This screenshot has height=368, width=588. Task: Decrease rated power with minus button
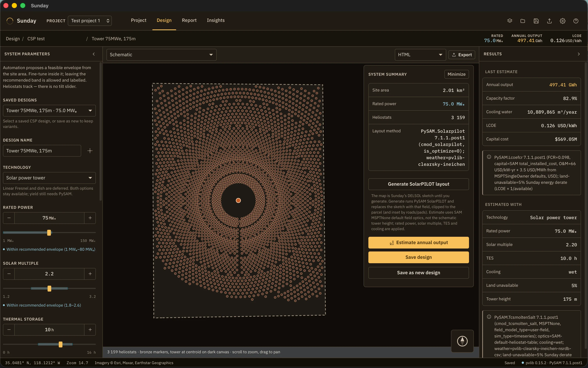[9, 218]
